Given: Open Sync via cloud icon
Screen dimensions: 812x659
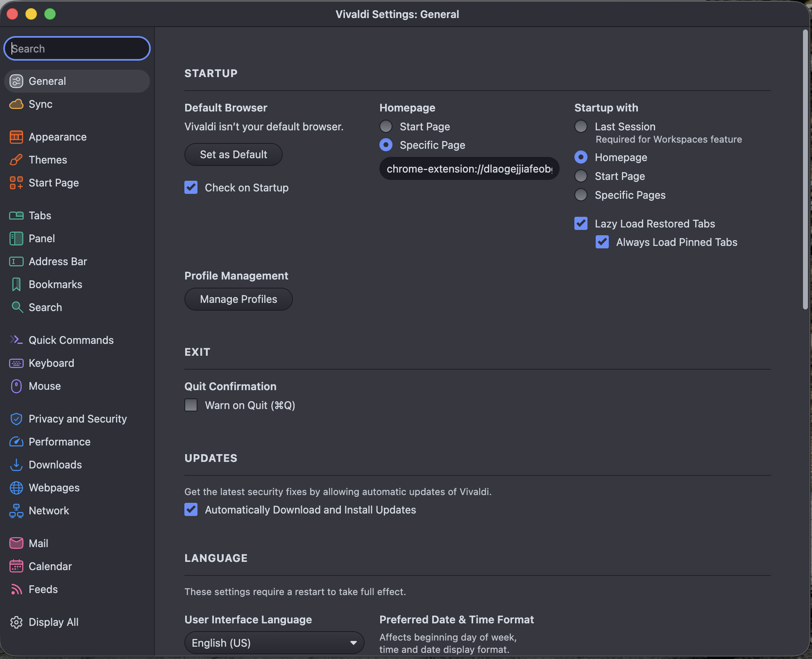Looking at the screenshot, I should (16, 104).
